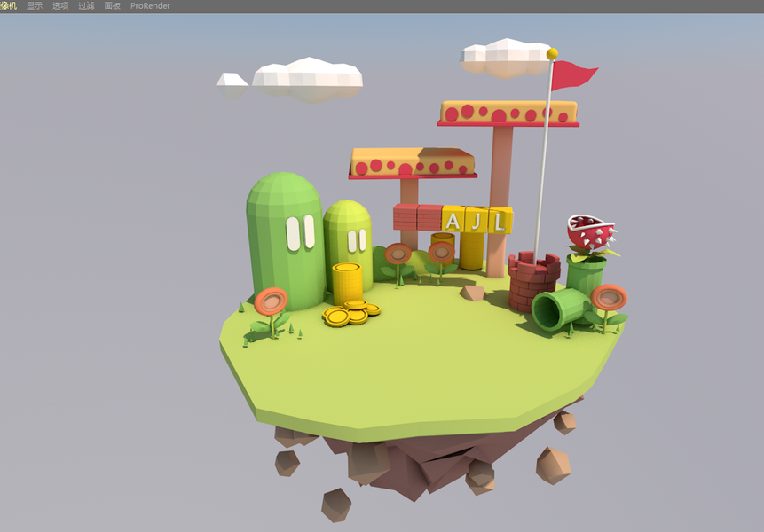Open the 面板 menu
The image size is (764, 532).
click(x=112, y=6)
